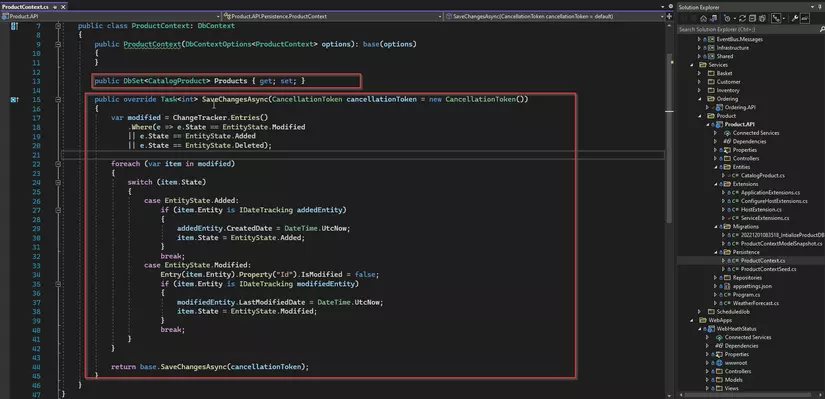Click Switch Views icon in Solution Explorer toolbar

[x=713, y=18]
